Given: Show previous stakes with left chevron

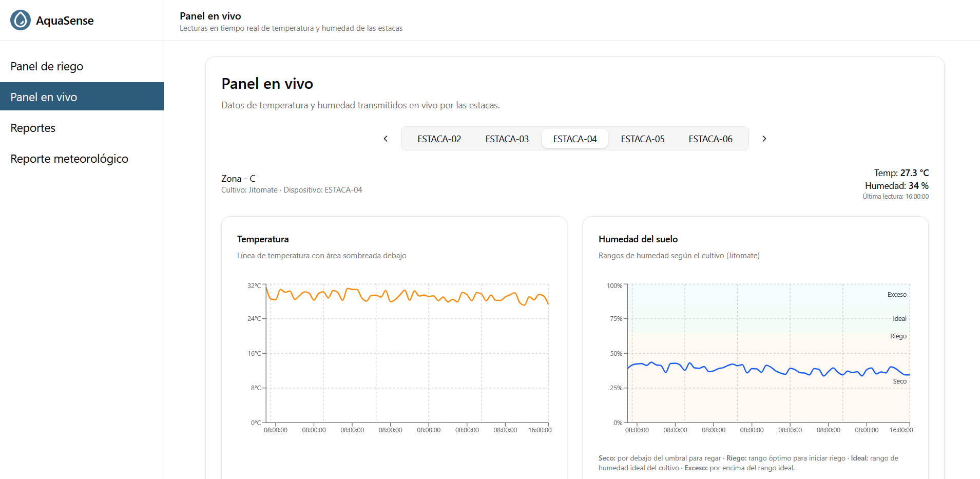Looking at the screenshot, I should point(386,139).
